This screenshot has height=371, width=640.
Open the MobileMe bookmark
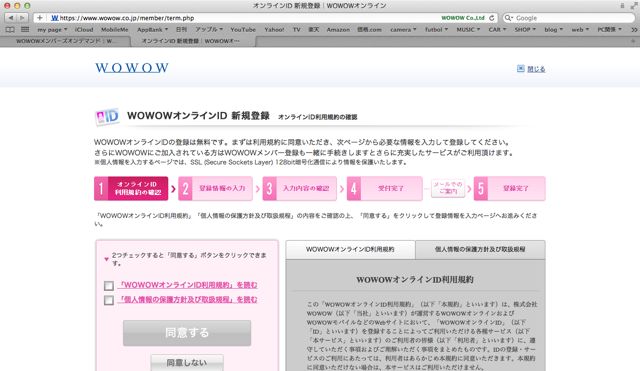coord(115,29)
